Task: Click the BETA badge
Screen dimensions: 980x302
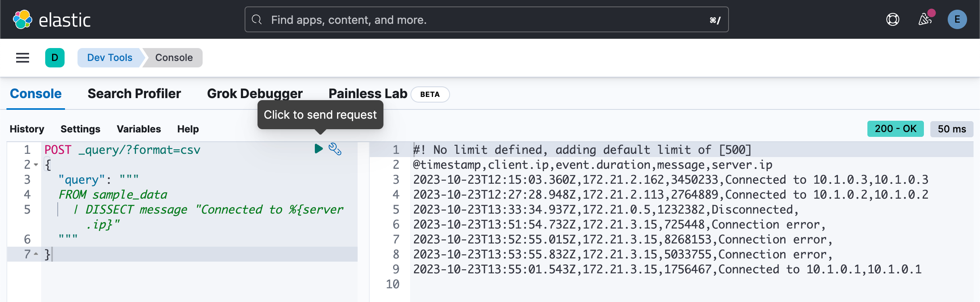Action: 430,94
